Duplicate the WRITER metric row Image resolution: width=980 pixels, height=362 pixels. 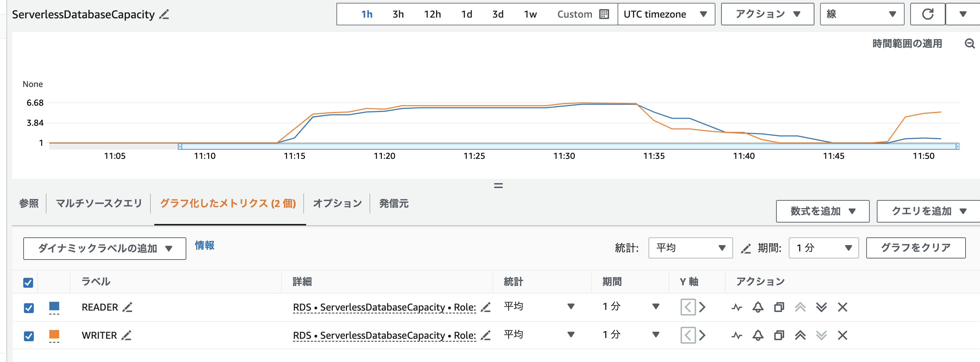779,335
